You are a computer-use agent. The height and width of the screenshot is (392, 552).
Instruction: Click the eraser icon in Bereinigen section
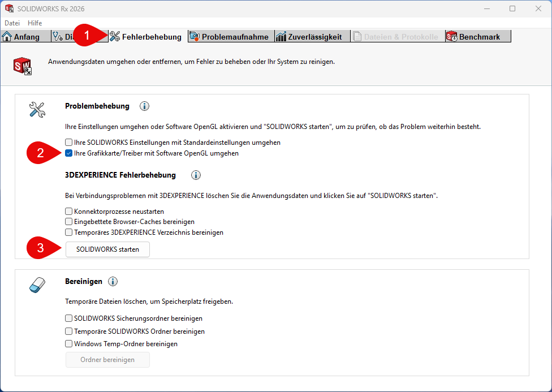pos(36,285)
